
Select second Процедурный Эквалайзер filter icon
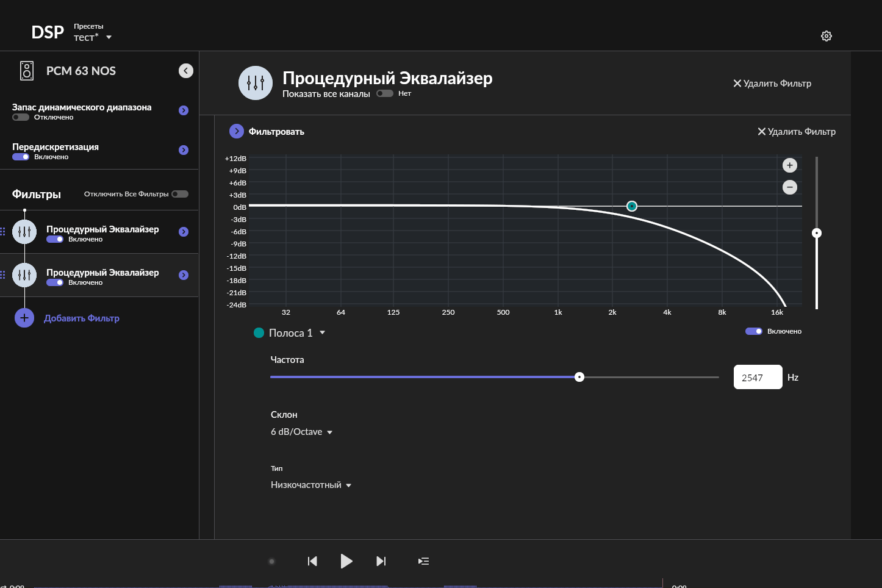(x=24, y=275)
